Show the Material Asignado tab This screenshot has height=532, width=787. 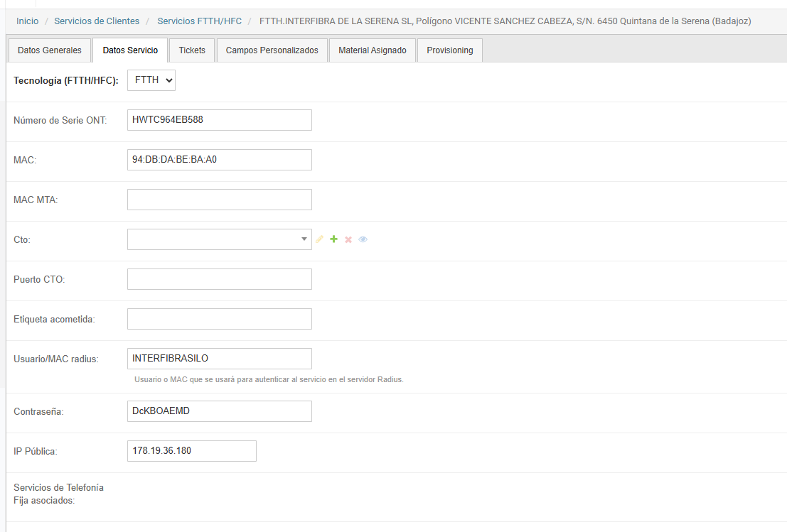click(373, 50)
